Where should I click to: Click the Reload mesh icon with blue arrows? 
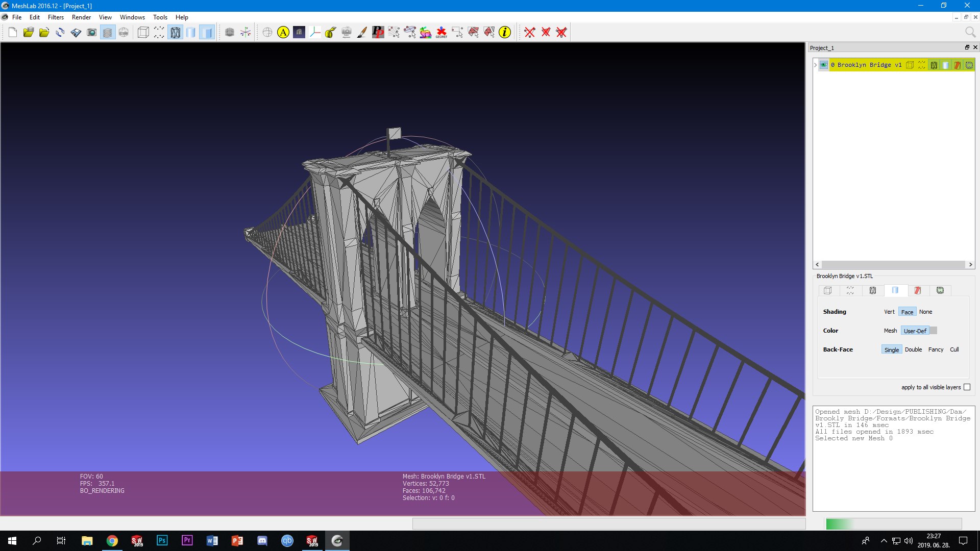tap(60, 33)
